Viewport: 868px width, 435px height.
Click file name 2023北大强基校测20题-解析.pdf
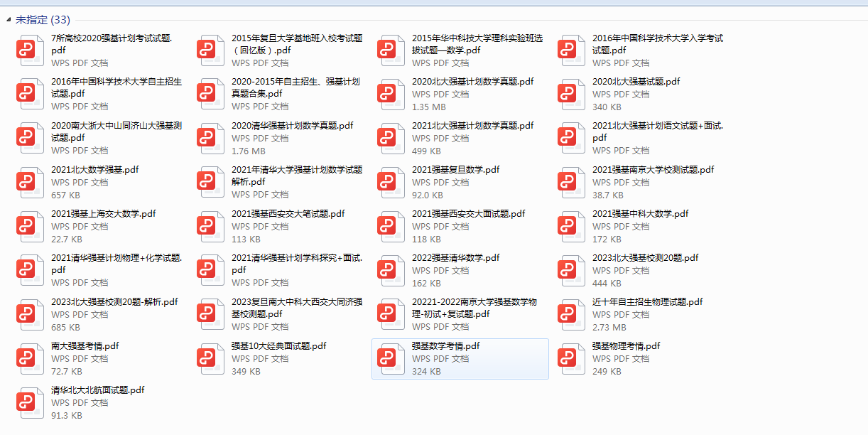[114, 302]
